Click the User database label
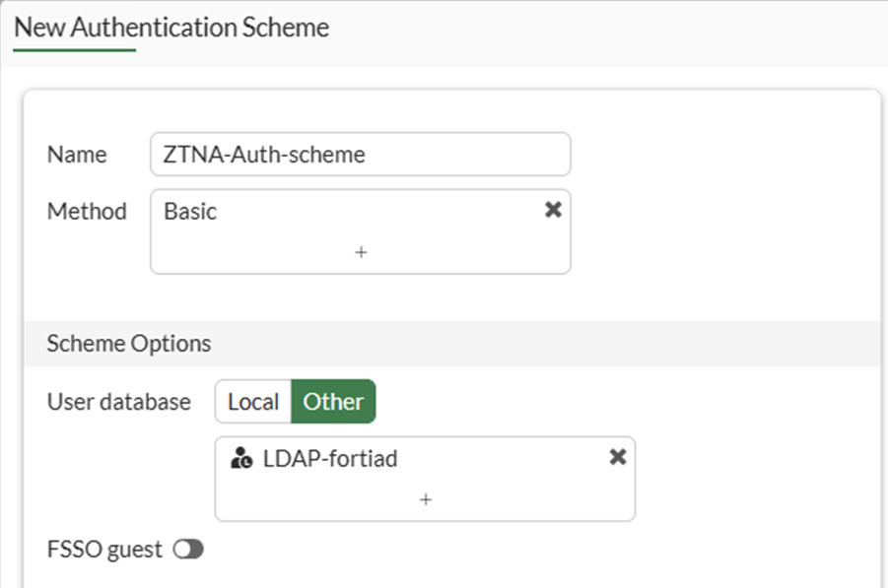The image size is (888, 588). tap(119, 402)
